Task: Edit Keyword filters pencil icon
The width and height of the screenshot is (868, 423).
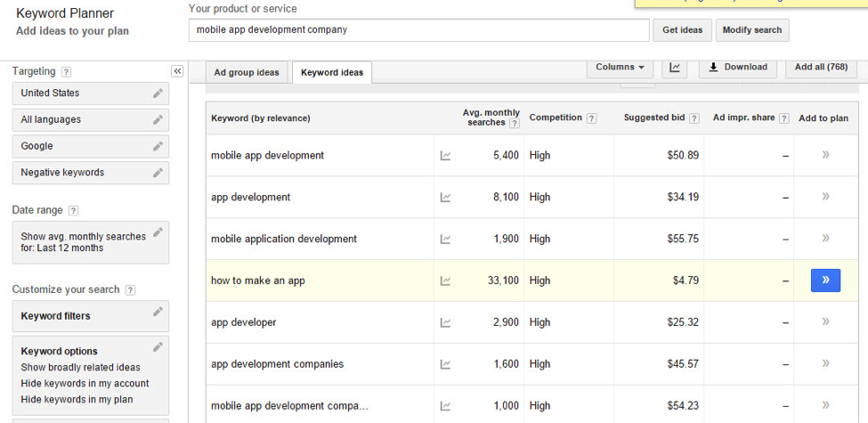Action: click(x=158, y=312)
